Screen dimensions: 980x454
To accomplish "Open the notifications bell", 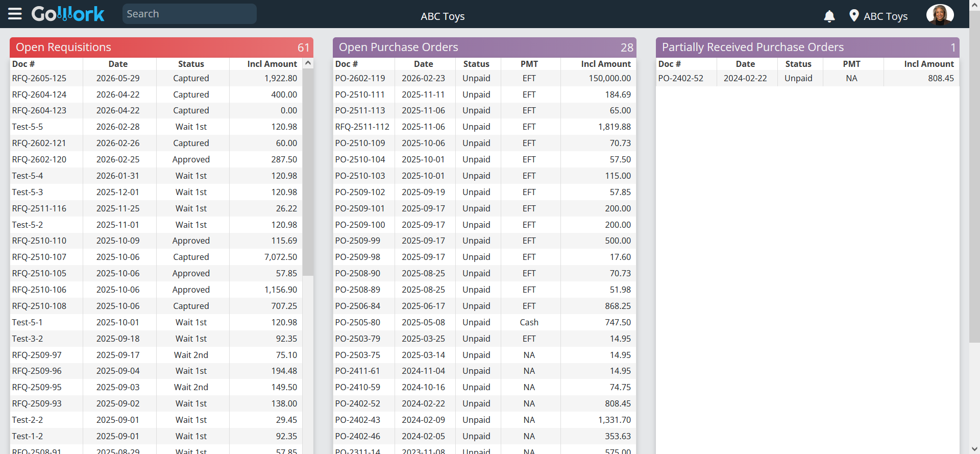I will click(x=829, y=16).
